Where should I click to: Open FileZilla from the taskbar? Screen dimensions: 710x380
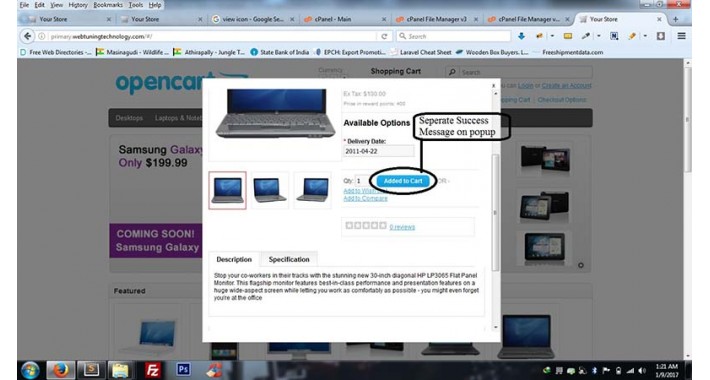click(x=153, y=370)
